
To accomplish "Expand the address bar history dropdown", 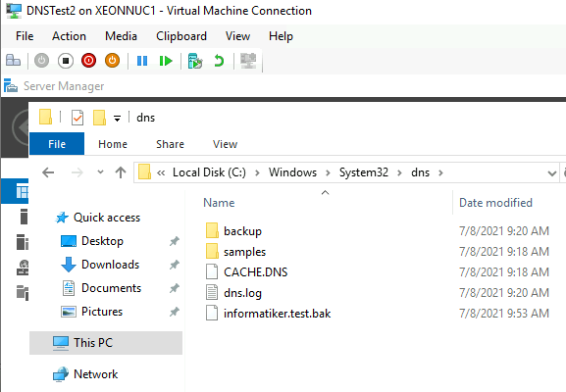I will [551, 173].
